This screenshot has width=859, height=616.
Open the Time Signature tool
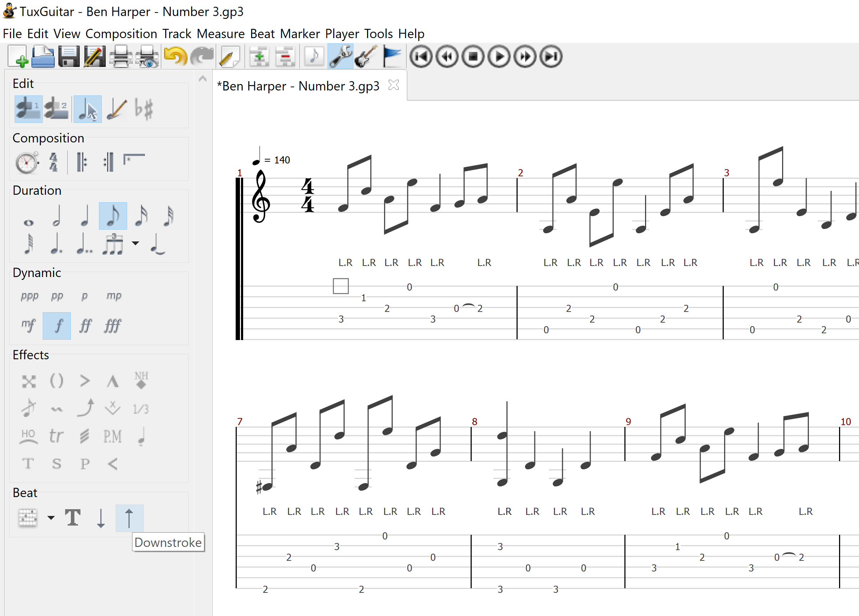pyautogui.click(x=53, y=162)
